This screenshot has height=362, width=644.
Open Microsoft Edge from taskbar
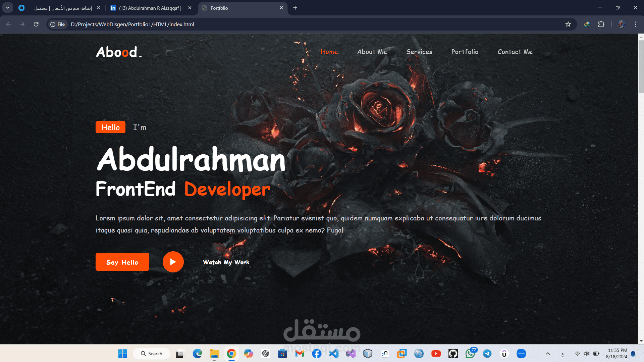[197, 354]
